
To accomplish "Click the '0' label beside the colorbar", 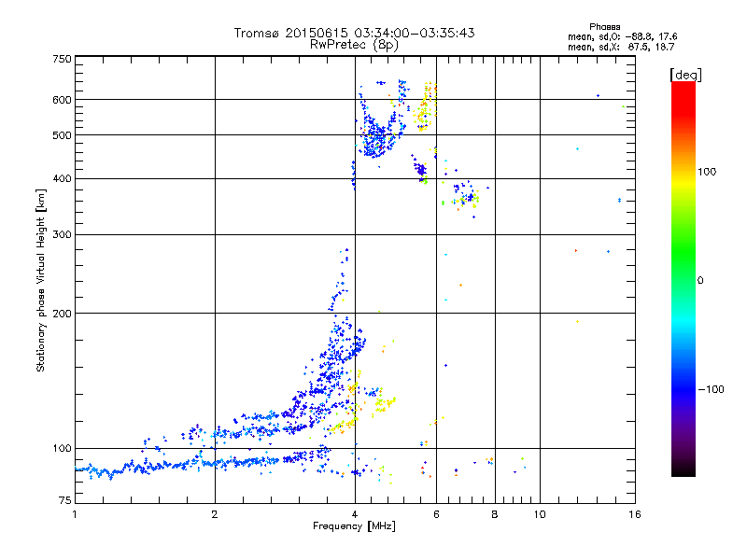I will [x=699, y=281].
